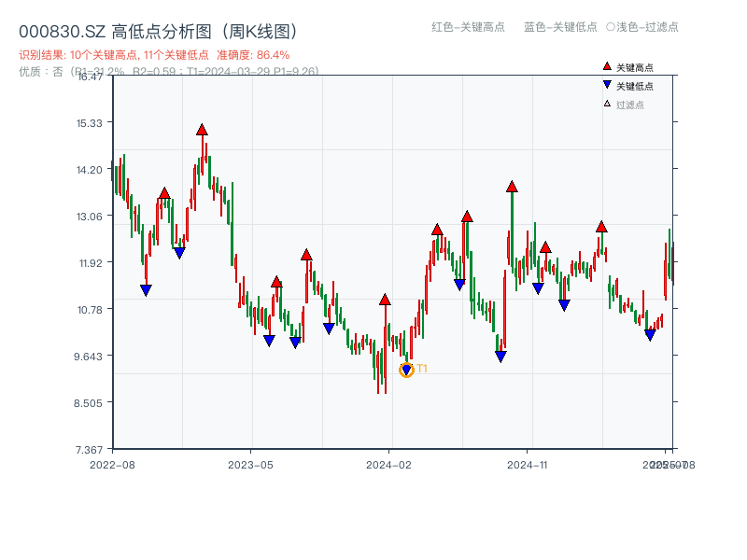Click the red 识别结果 accuracy 86.4% line
747x560 pixels.
[x=154, y=55]
